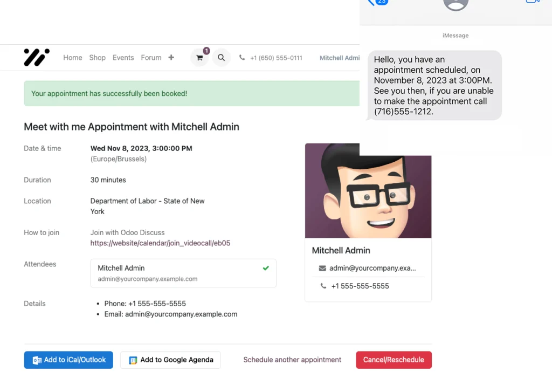Screen dimensions: 552x392
Task: Click the envelope icon in contact card
Action: tap(322, 268)
